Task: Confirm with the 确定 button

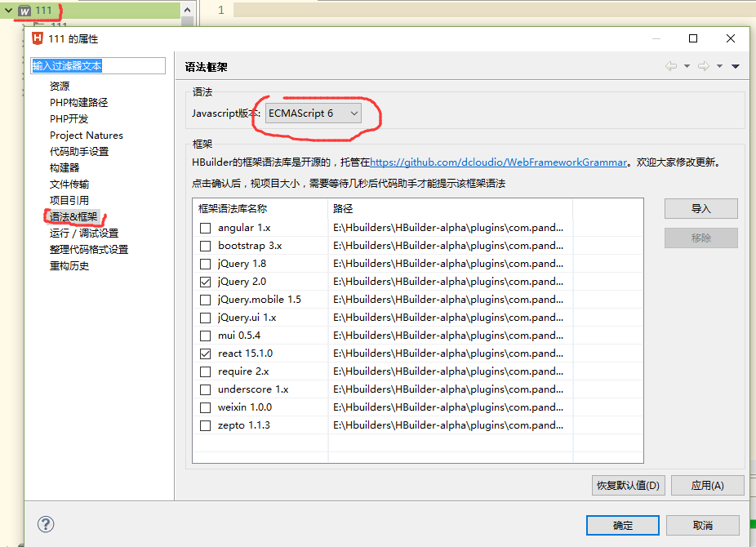Action: pyautogui.click(x=622, y=525)
